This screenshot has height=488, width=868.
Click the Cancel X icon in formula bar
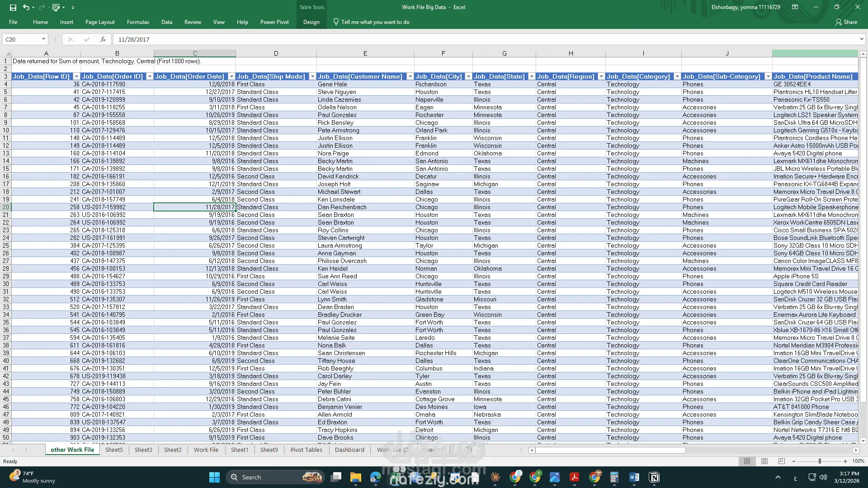tap(70, 39)
